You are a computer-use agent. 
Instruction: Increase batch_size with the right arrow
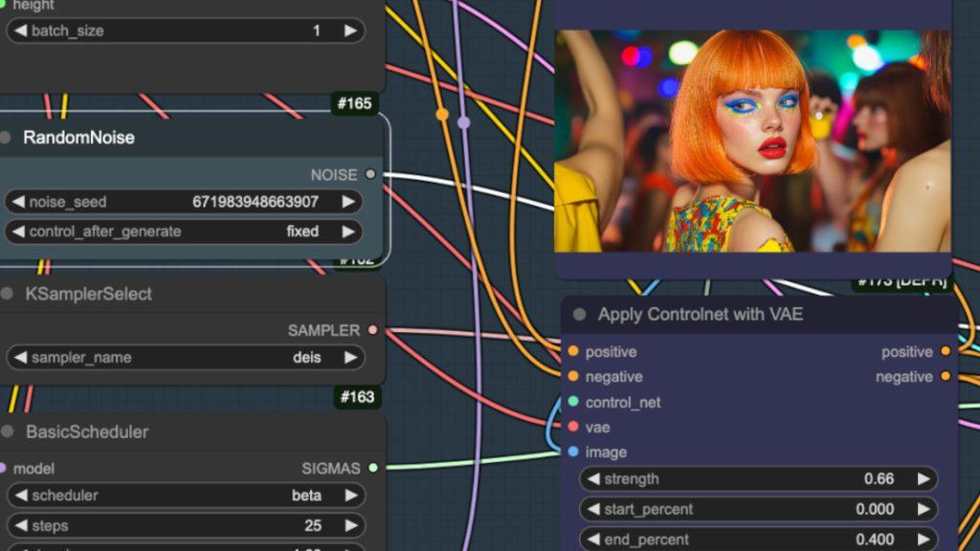coord(350,31)
